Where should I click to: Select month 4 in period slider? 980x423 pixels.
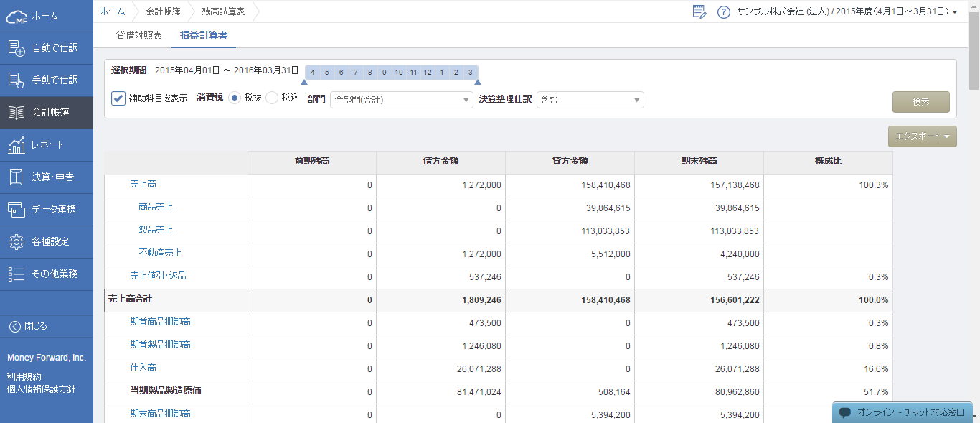tap(313, 73)
